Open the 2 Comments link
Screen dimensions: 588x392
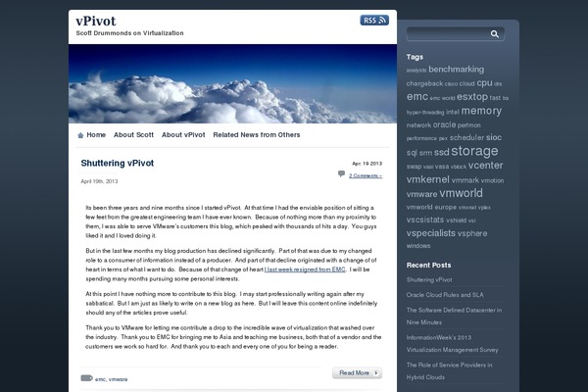pos(366,175)
